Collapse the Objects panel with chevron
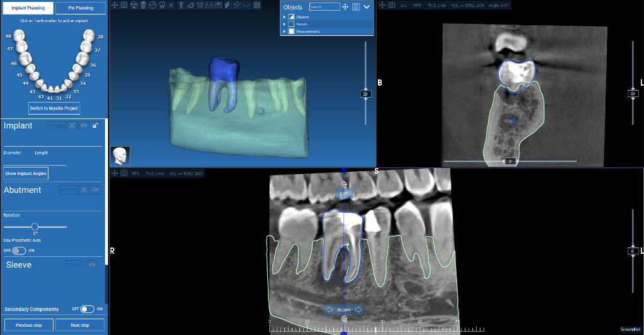Viewport: 644px width, 335px height. point(367,6)
